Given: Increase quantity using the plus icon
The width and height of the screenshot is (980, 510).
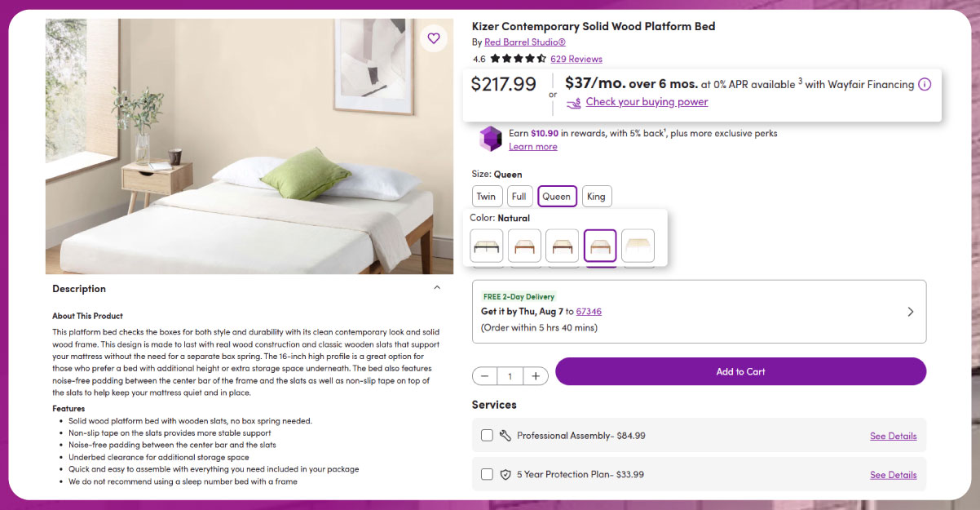Looking at the screenshot, I should [x=536, y=375].
